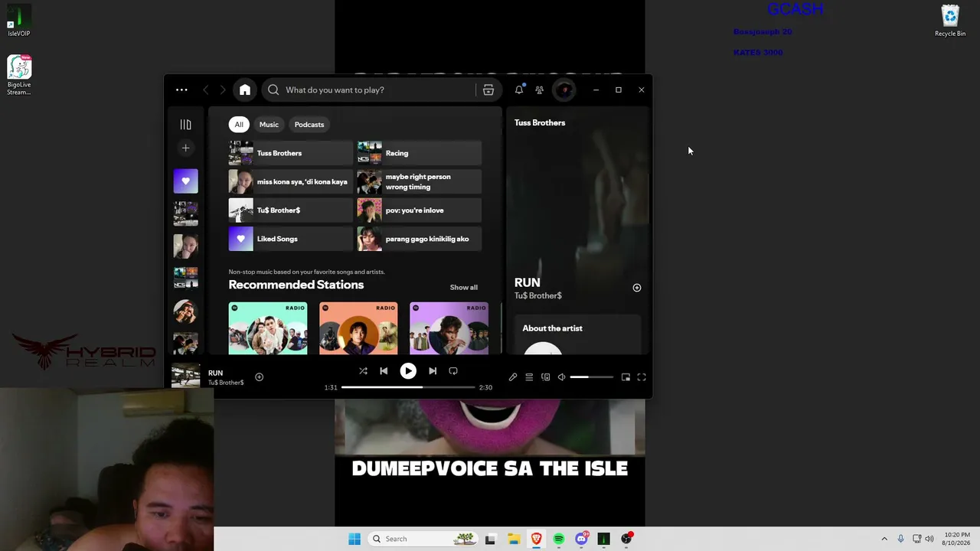Open the Spotify three-dot menu
This screenshot has width=980, height=551.
tap(181, 90)
